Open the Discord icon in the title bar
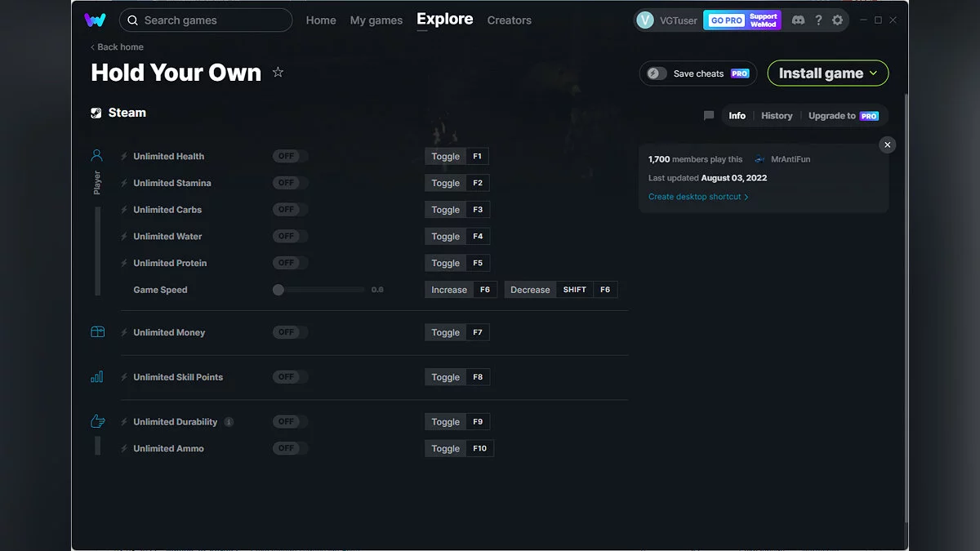 click(x=798, y=20)
